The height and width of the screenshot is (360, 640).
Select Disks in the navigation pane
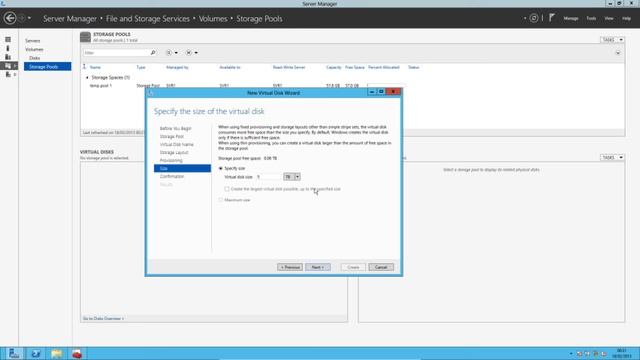point(34,58)
